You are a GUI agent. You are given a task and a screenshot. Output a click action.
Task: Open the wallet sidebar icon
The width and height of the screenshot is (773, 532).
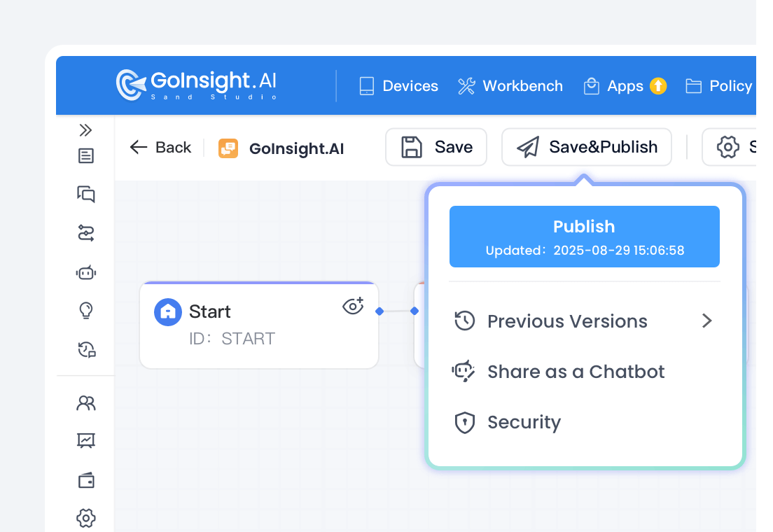pos(85,480)
